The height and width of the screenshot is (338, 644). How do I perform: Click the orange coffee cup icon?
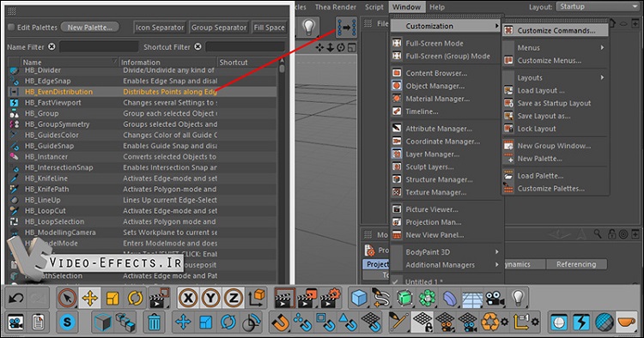(626, 323)
